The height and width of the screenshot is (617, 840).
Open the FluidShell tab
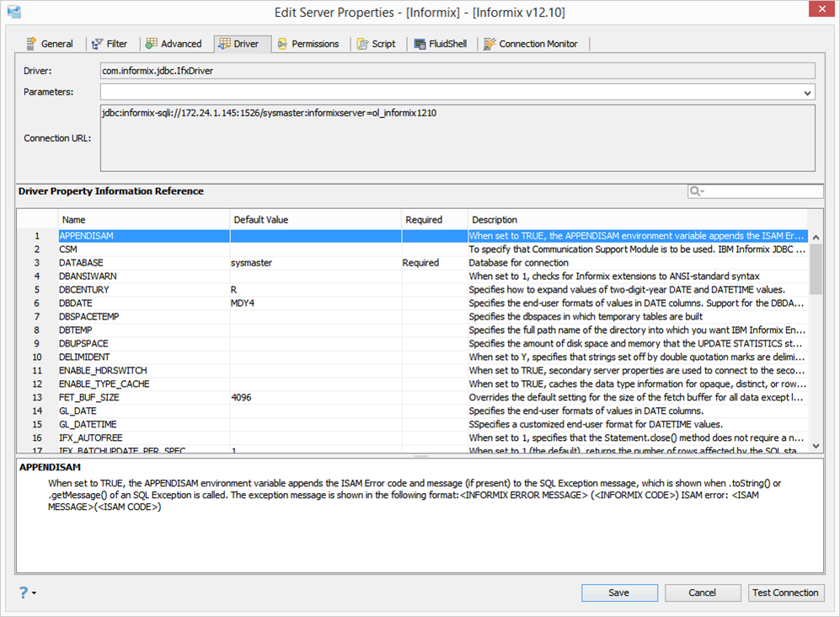[441, 44]
